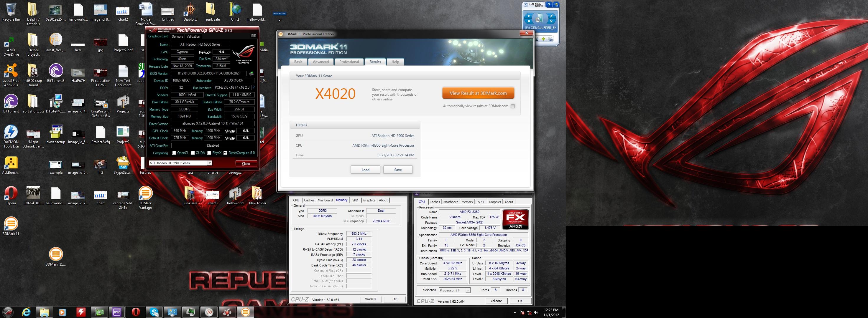Click the taskbar clock showing 12:22 PM

[x=551, y=312]
